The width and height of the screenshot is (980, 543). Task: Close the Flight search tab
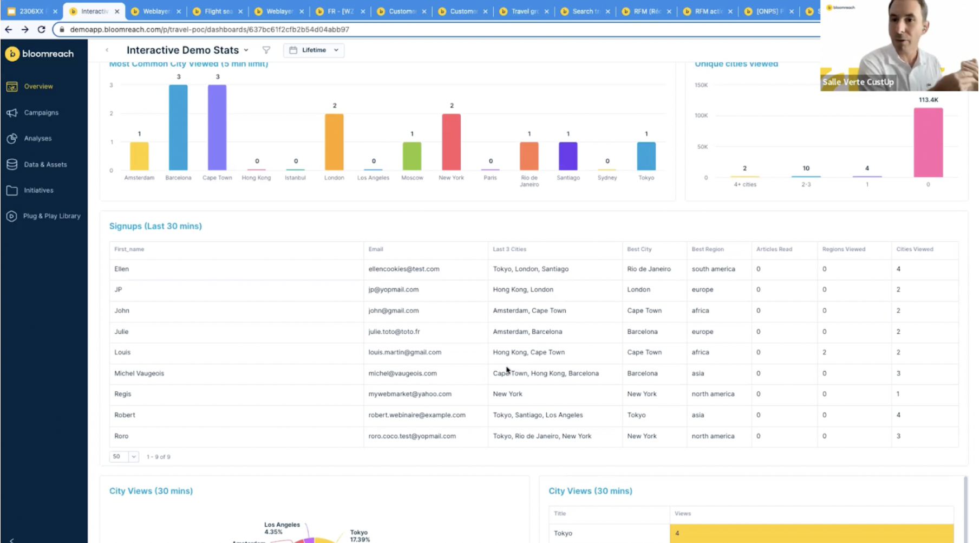click(240, 11)
